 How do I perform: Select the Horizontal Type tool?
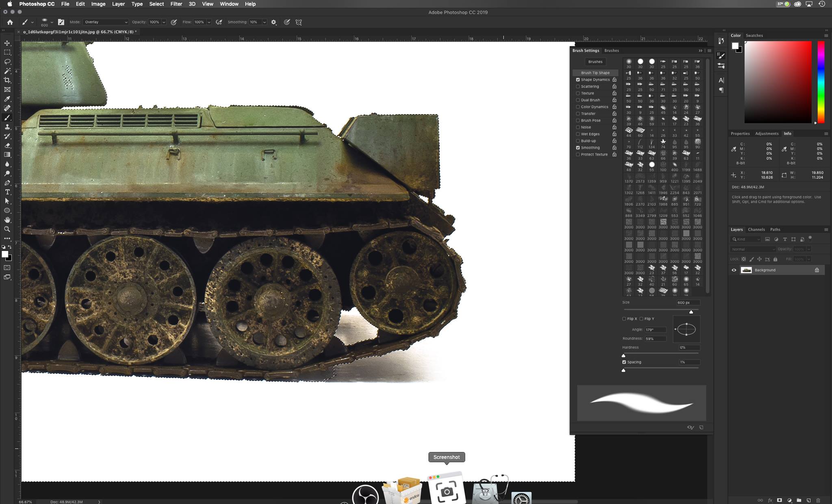click(7, 192)
